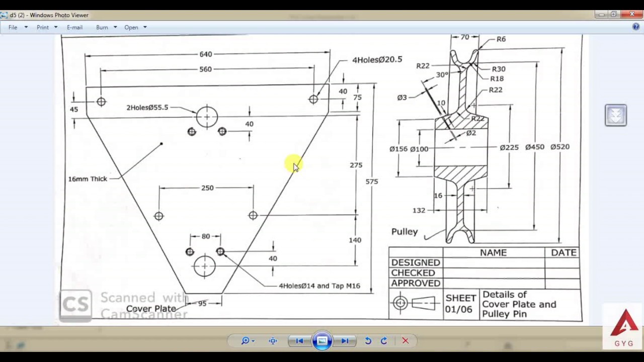The height and width of the screenshot is (362, 644).
Task: Click the NAME column header
Action: point(493,252)
